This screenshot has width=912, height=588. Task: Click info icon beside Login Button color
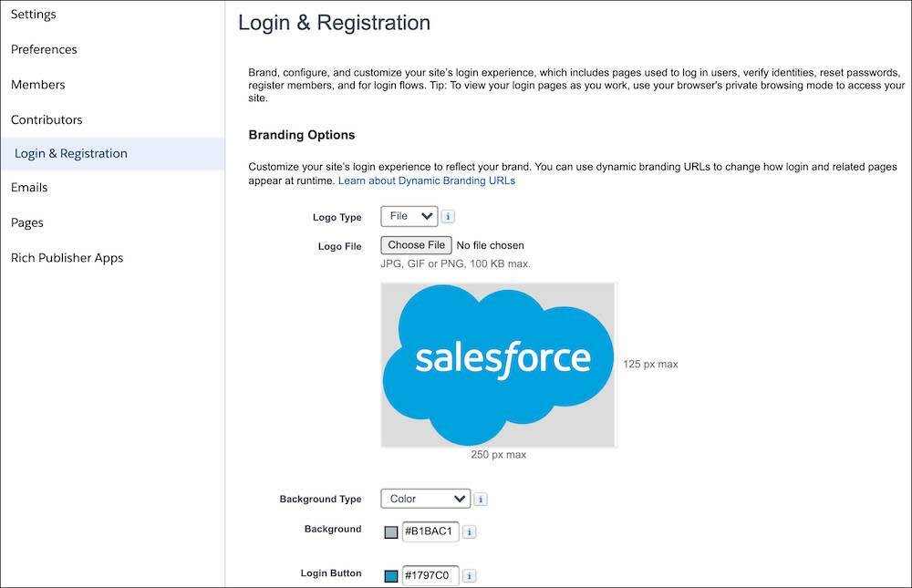(x=469, y=574)
